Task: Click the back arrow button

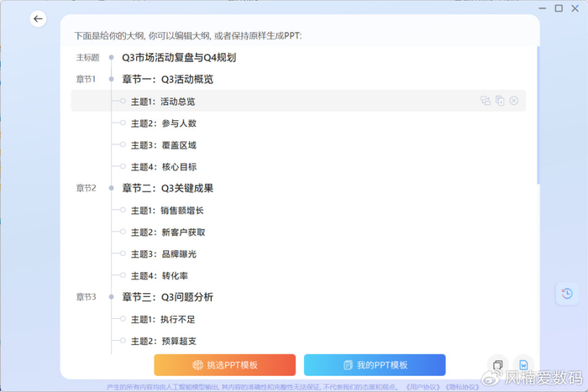Action: click(x=38, y=19)
